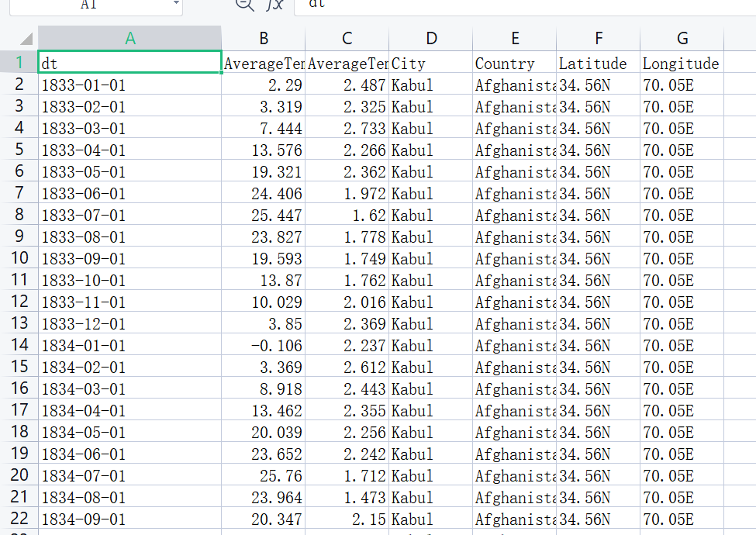Click date cell '1834-09-01'
756x535 pixels.
[129, 519]
